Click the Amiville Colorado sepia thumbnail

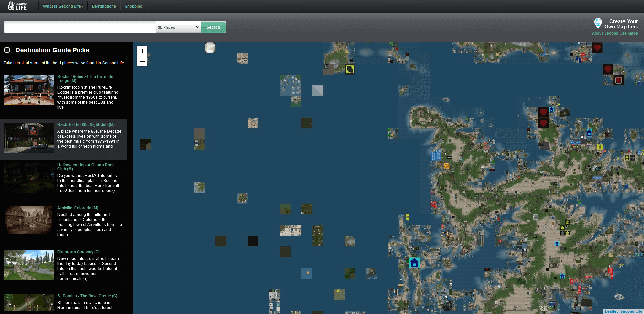pos(29,220)
